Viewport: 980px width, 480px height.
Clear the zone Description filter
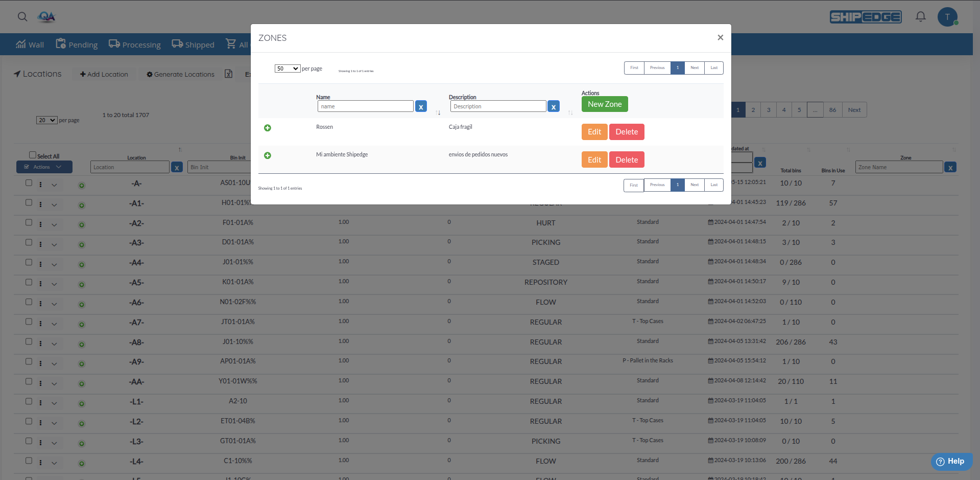[x=554, y=107]
